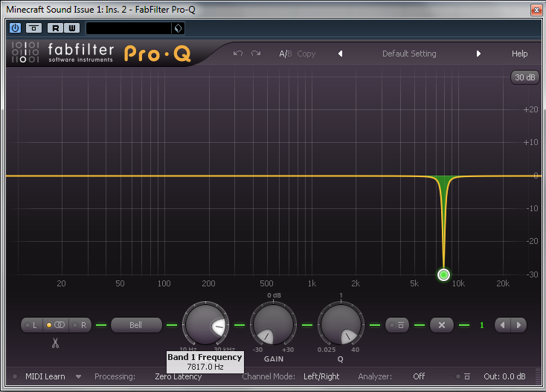Open the Help menu
Screen dimensions: 546x392
[x=519, y=54]
